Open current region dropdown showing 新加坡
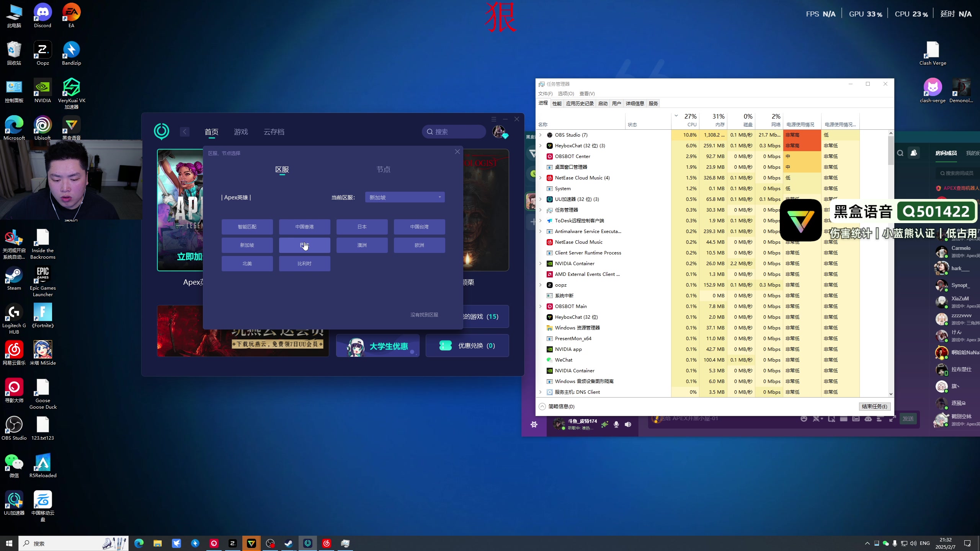Screen dimensions: 980x551 tap(405, 197)
